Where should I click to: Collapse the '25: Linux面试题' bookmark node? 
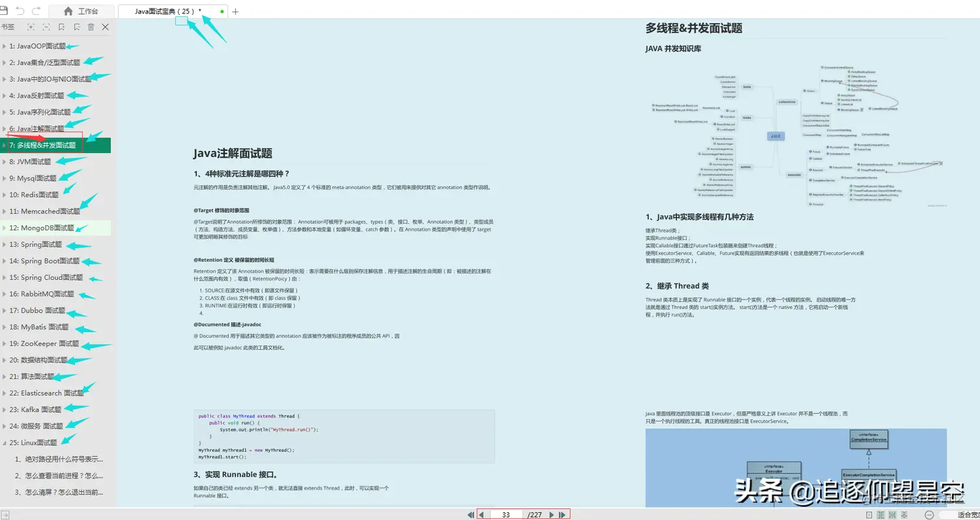click(3, 442)
